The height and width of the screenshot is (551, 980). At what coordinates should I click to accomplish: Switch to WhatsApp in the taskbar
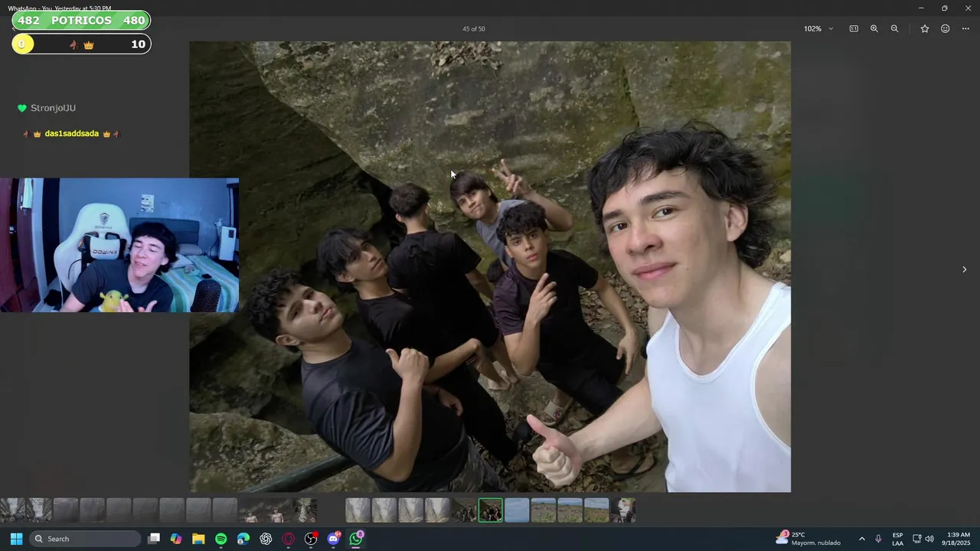pos(356,539)
